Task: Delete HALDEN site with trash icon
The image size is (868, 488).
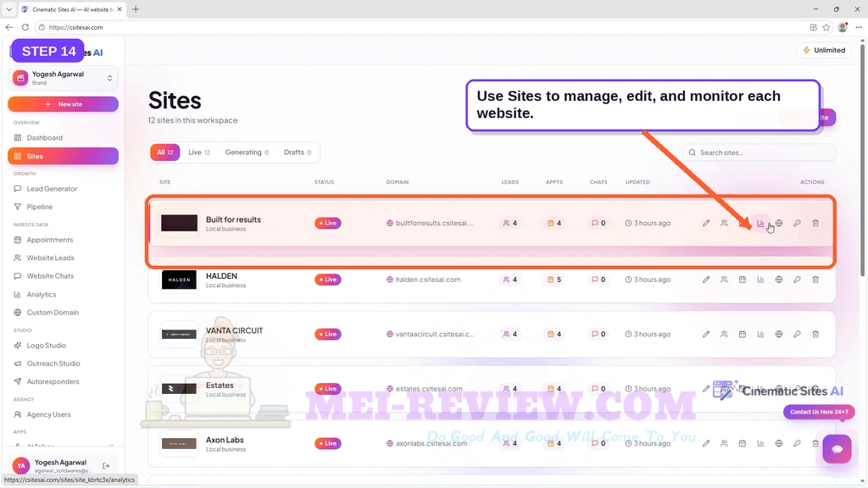Action: pos(815,280)
